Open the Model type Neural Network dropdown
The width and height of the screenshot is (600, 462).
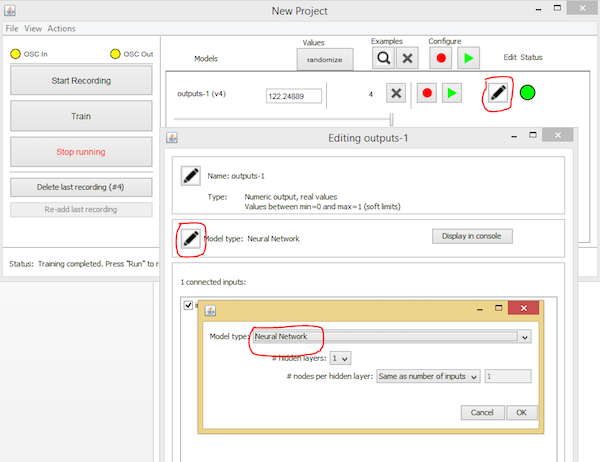coord(390,337)
